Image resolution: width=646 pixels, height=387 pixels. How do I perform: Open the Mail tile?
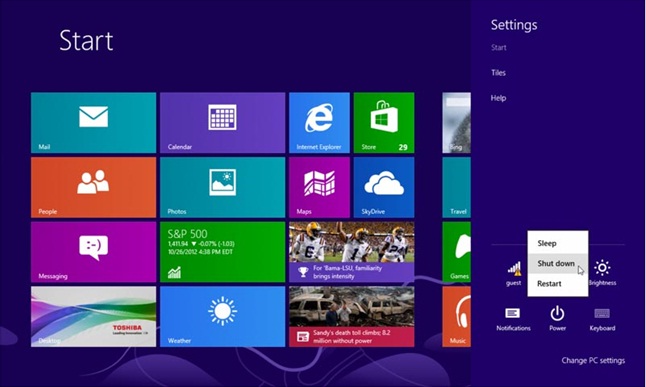pos(94,123)
